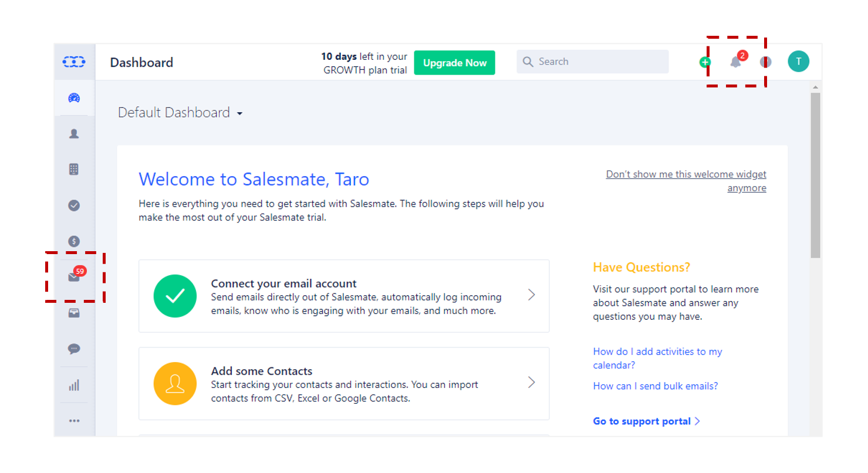Image resolution: width=868 pixels, height=473 pixels.
Task: Open How can I send bulk emails link
Action: pos(656,386)
